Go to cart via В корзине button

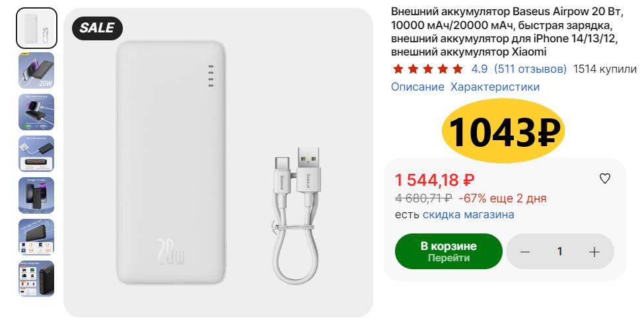tap(448, 251)
